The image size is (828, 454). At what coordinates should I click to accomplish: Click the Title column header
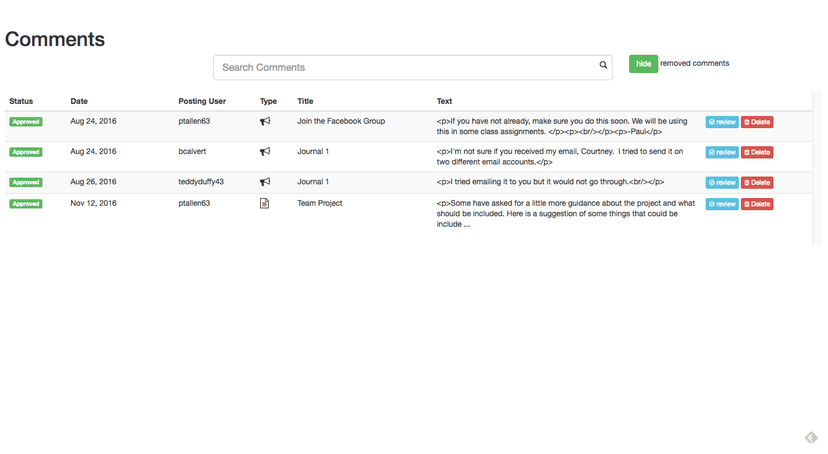pyautogui.click(x=305, y=101)
